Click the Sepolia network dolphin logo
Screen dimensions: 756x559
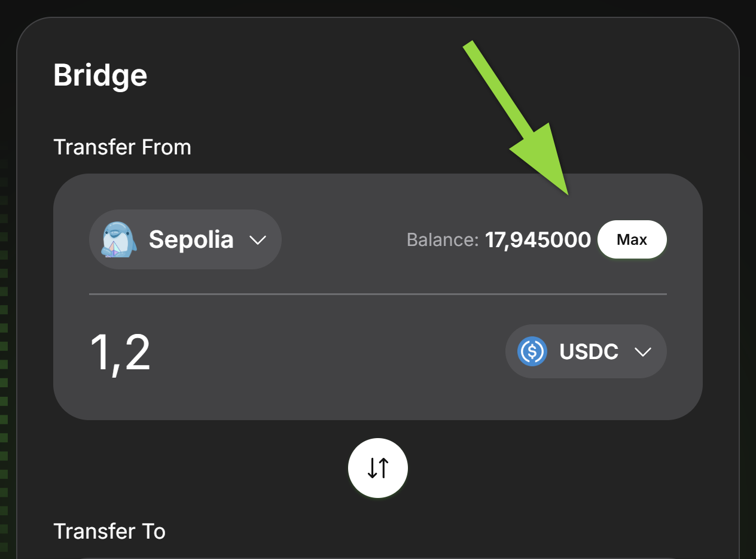pos(117,239)
